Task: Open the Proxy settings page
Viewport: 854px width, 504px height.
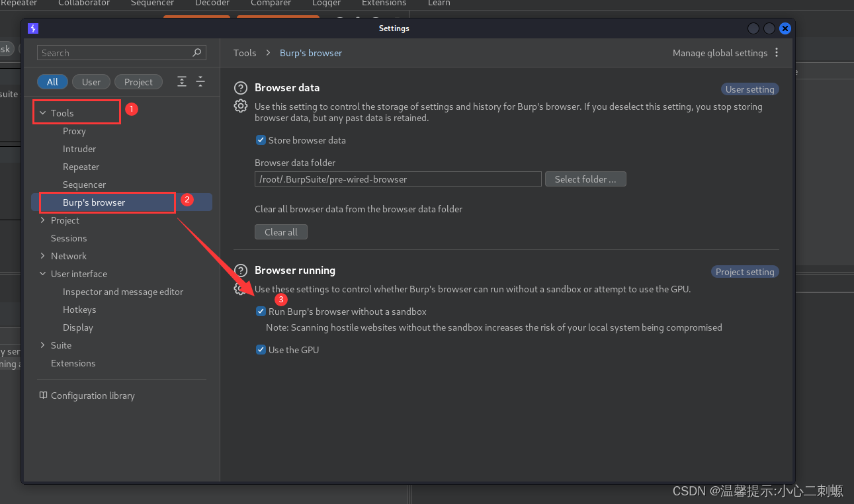Action: [74, 131]
